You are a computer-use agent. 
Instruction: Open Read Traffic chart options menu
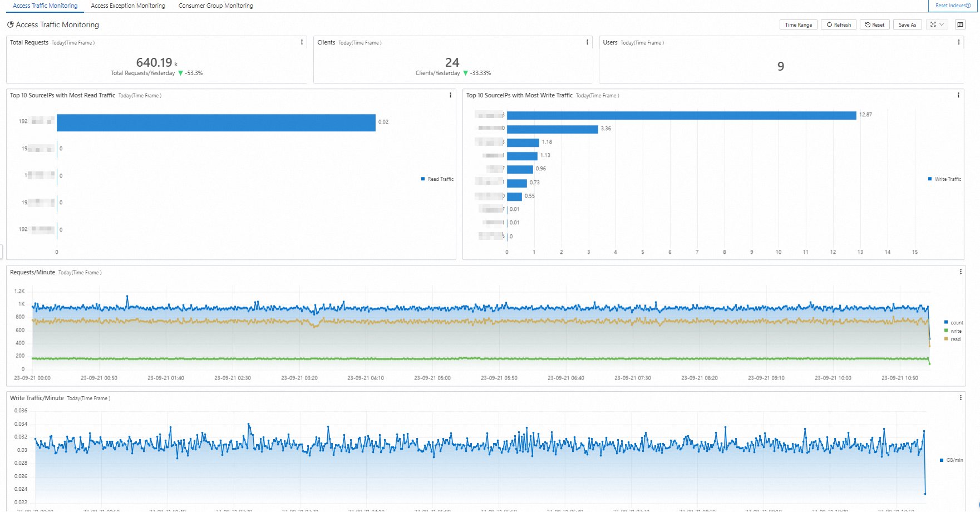[x=450, y=95]
